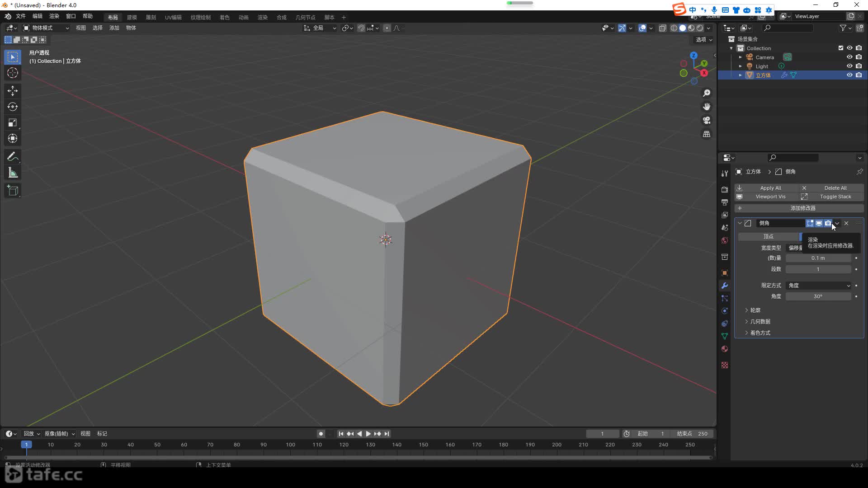
Task: Switch to the UV编辑 workspace tab
Action: click(x=173, y=17)
